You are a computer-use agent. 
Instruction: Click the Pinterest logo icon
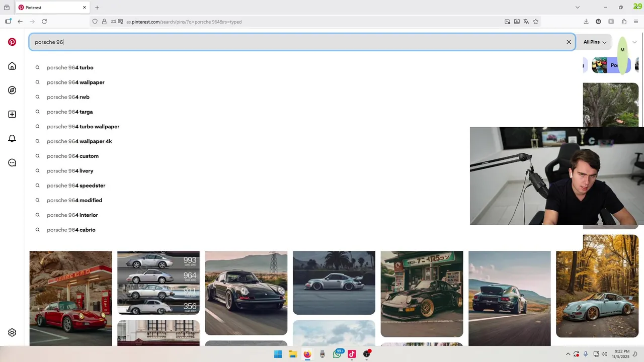pyautogui.click(x=12, y=42)
